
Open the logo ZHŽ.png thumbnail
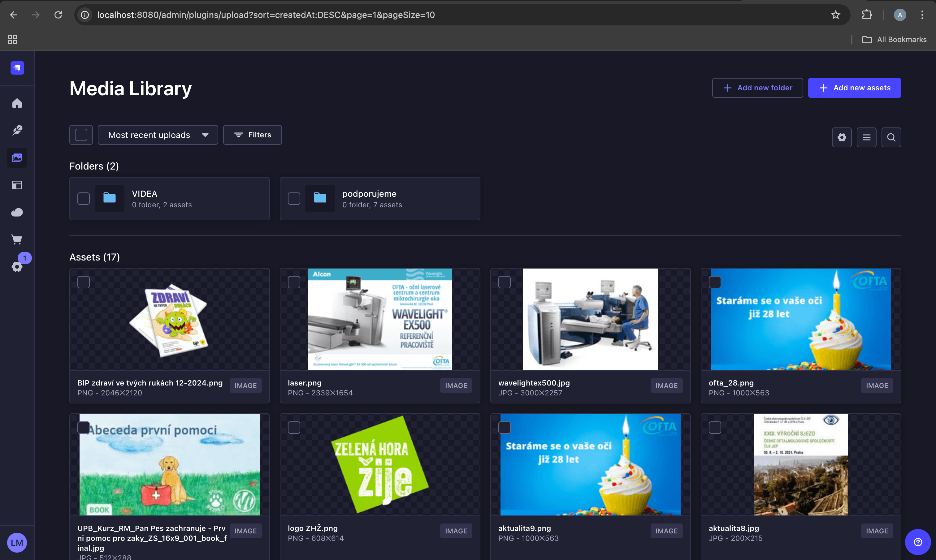click(380, 464)
